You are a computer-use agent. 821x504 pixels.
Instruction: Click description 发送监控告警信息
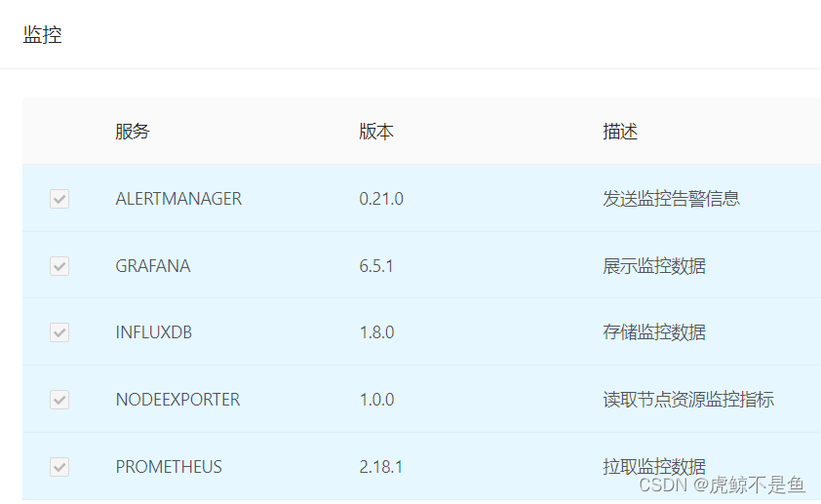pos(671,199)
